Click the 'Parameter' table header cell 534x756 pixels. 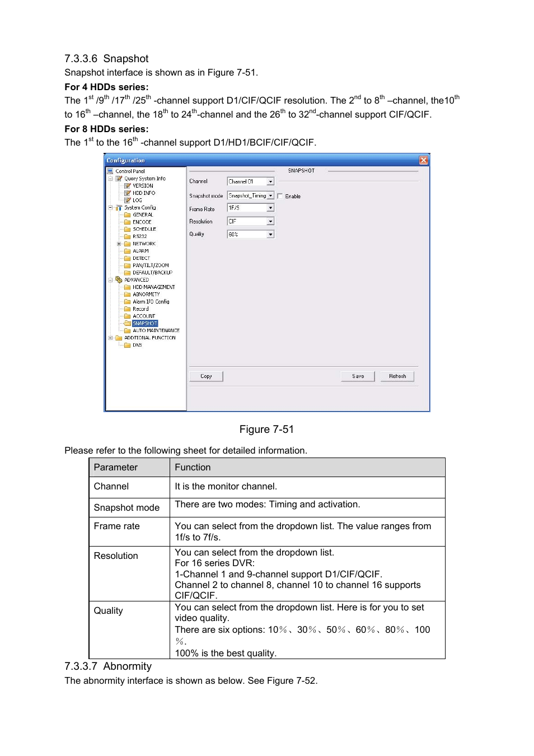(x=129, y=468)
